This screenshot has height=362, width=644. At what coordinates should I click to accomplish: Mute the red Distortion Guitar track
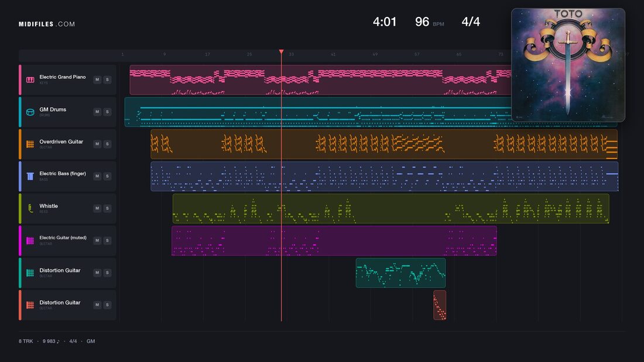pyautogui.click(x=97, y=305)
